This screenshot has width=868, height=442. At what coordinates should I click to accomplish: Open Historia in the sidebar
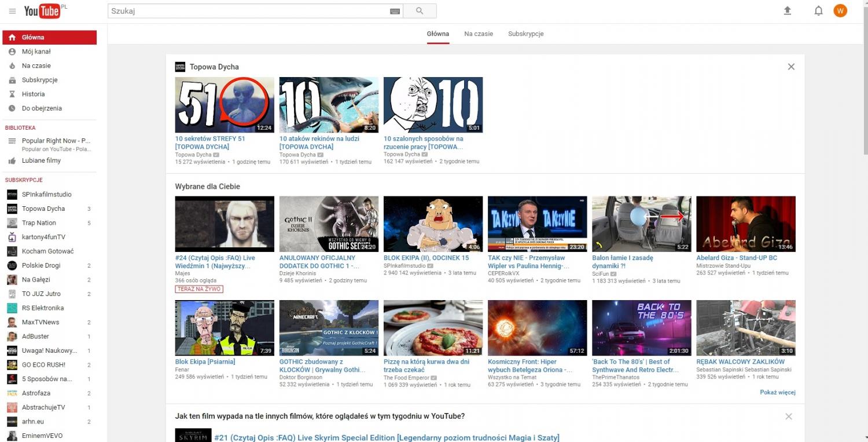click(x=33, y=94)
